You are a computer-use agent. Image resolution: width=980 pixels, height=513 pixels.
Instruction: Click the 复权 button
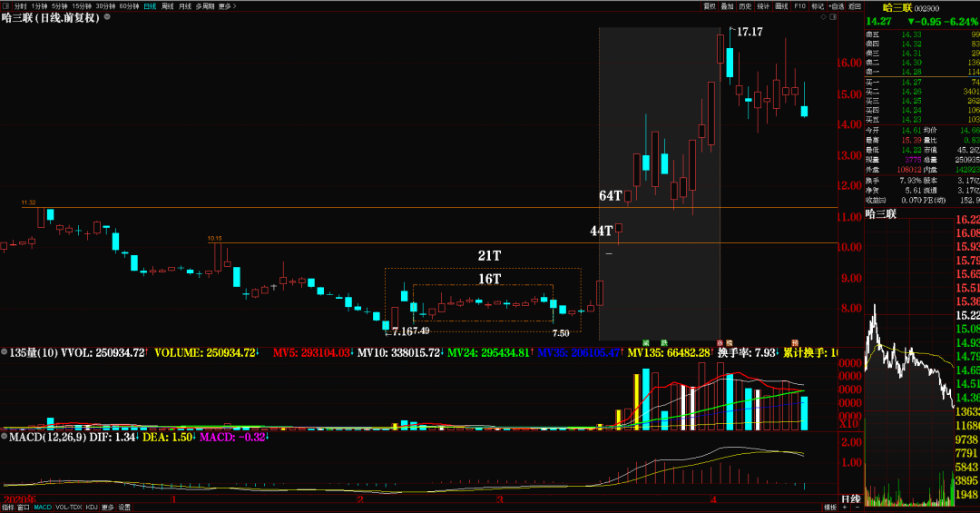pyautogui.click(x=710, y=6)
